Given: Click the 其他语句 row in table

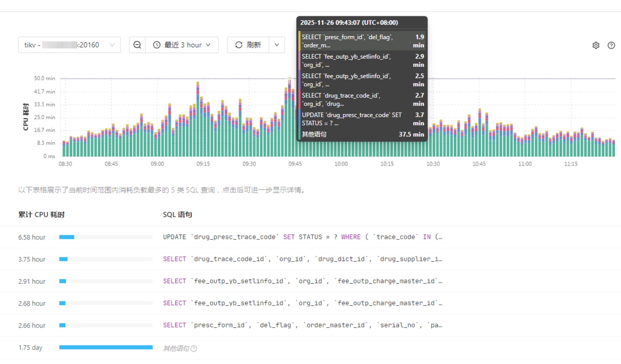Looking at the screenshot, I should click(x=176, y=348).
